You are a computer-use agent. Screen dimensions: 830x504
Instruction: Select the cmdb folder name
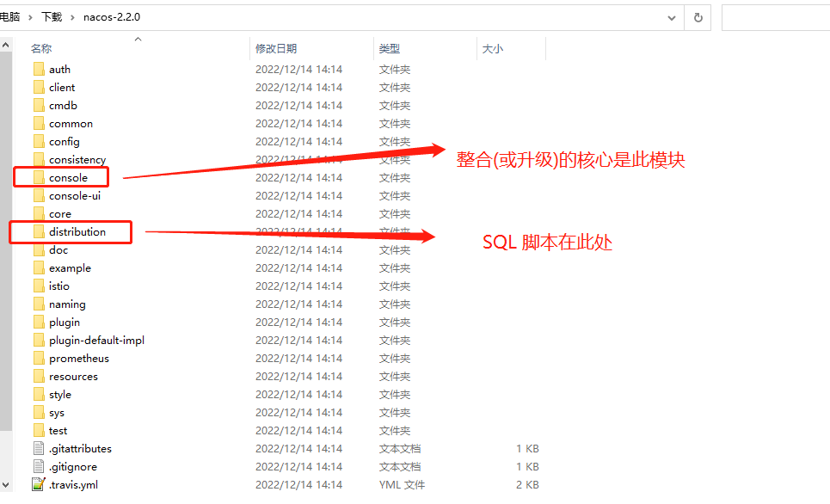coord(63,105)
